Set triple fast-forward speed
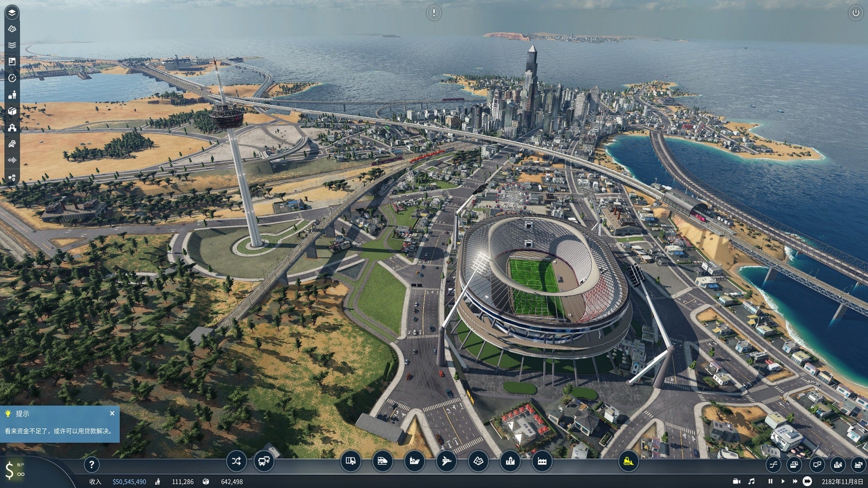This screenshot has height=488, width=868. point(807,482)
